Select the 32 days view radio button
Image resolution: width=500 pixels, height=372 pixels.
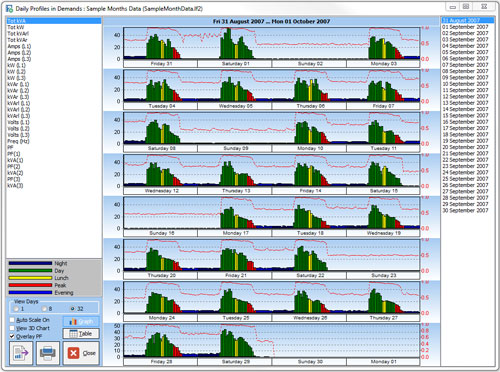coord(72,309)
